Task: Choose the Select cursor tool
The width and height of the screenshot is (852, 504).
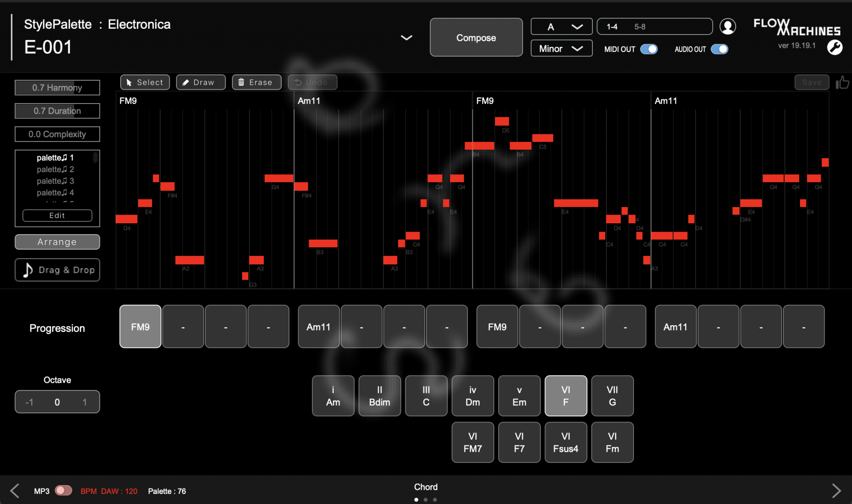Action: click(145, 82)
